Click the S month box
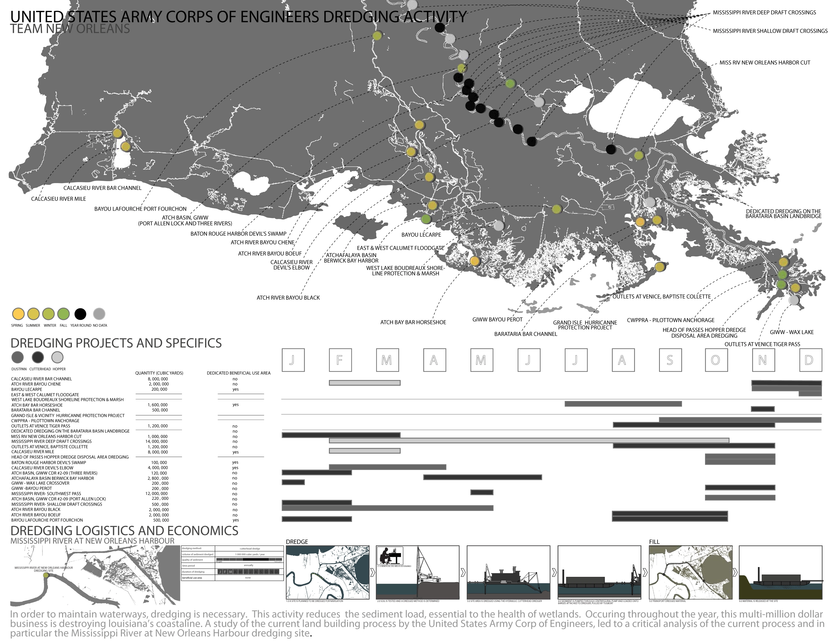The height and width of the screenshot is (644, 833). (x=670, y=360)
